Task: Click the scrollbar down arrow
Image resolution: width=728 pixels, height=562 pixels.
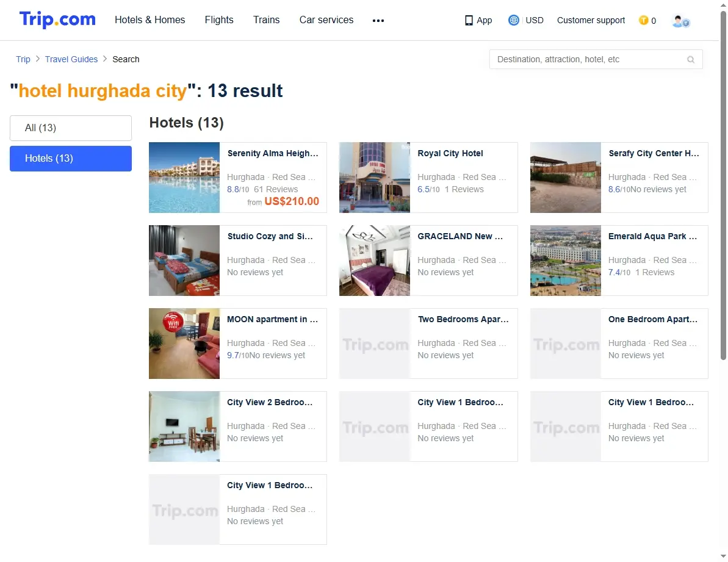Action: point(723,556)
